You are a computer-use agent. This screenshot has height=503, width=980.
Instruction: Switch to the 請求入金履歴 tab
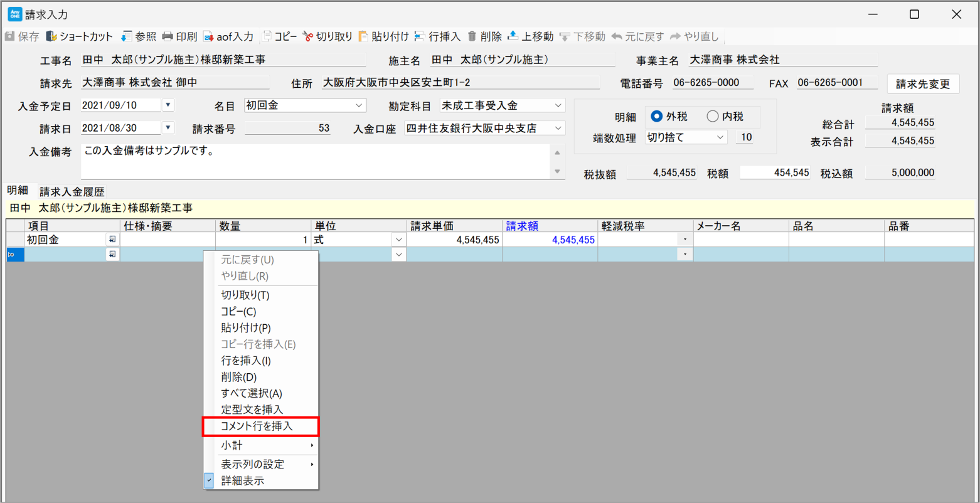(72, 191)
